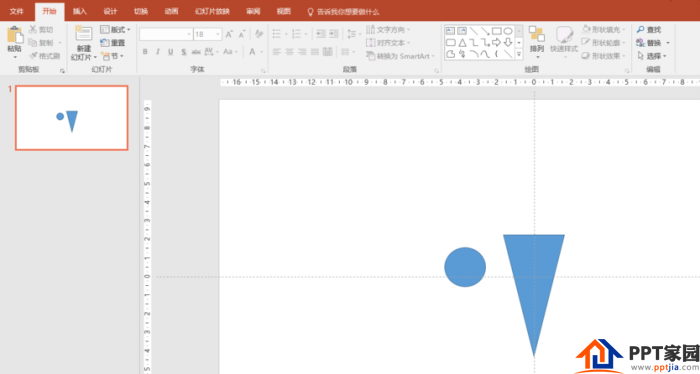Image resolution: width=700 pixels, height=374 pixels.
Task: Click Convert to SmartArt button
Action: pos(400,56)
